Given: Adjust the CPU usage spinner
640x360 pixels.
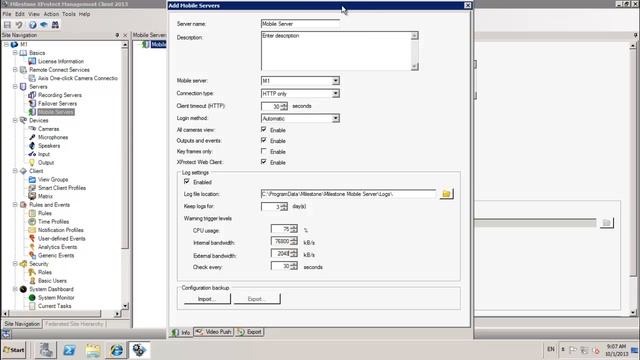Looking at the screenshot, I should click(x=293, y=229).
